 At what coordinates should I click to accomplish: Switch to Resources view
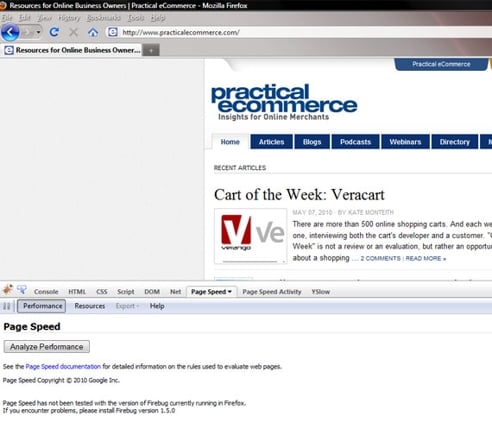coord(90,306)
